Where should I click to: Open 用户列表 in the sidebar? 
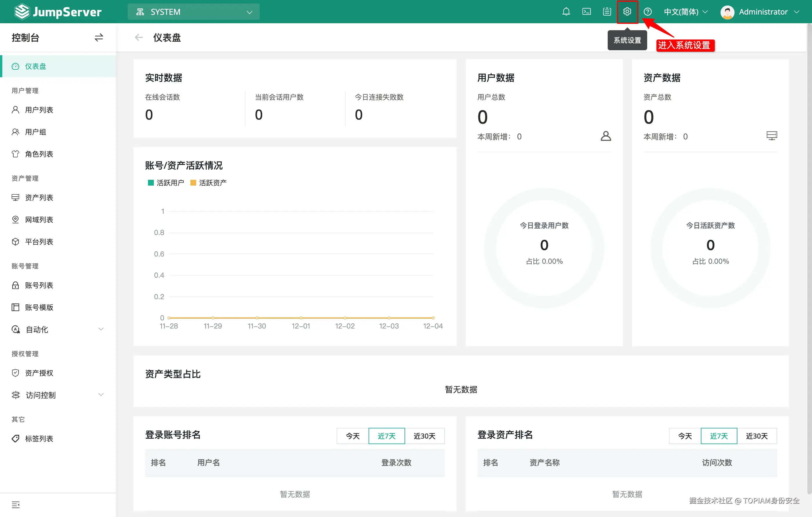[x=39, y=110]
